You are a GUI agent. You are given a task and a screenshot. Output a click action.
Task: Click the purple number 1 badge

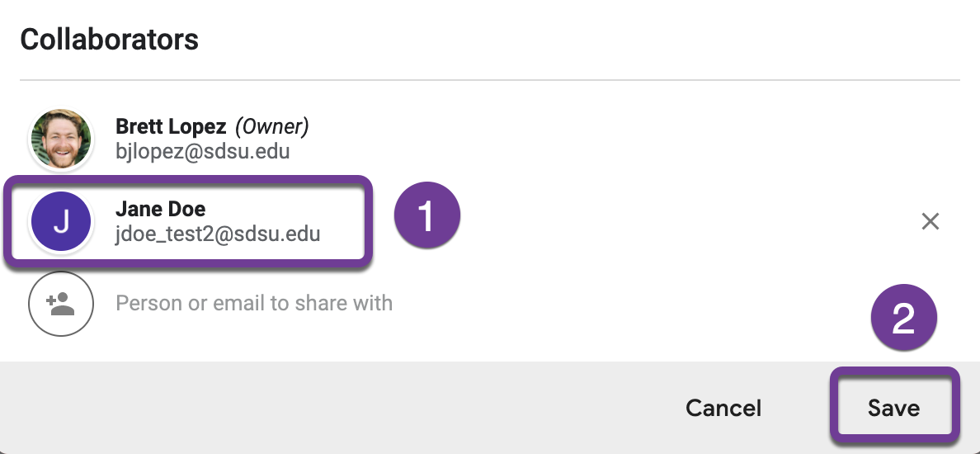click(x=426, y=217)
